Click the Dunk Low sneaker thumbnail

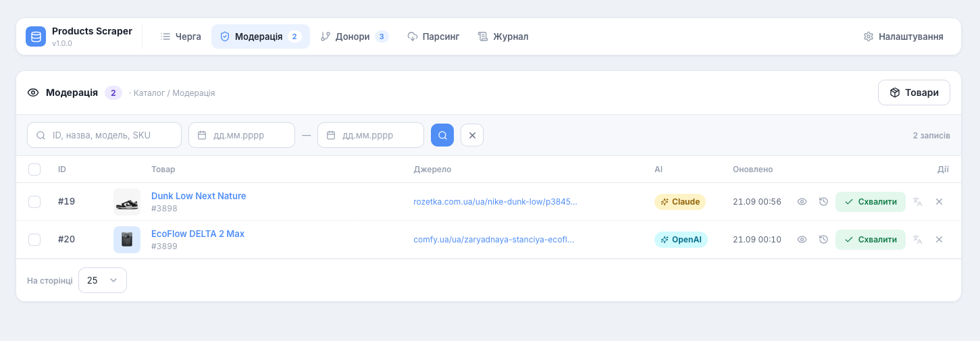coord(127,202)
